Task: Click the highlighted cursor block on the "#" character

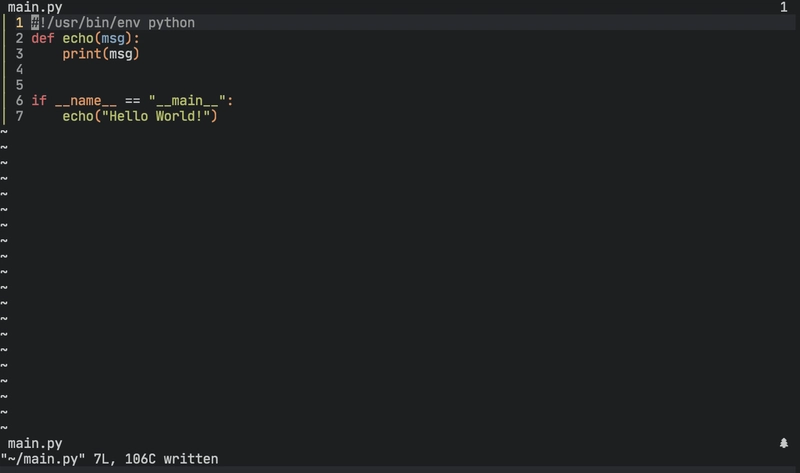Action: click(35, 23)
